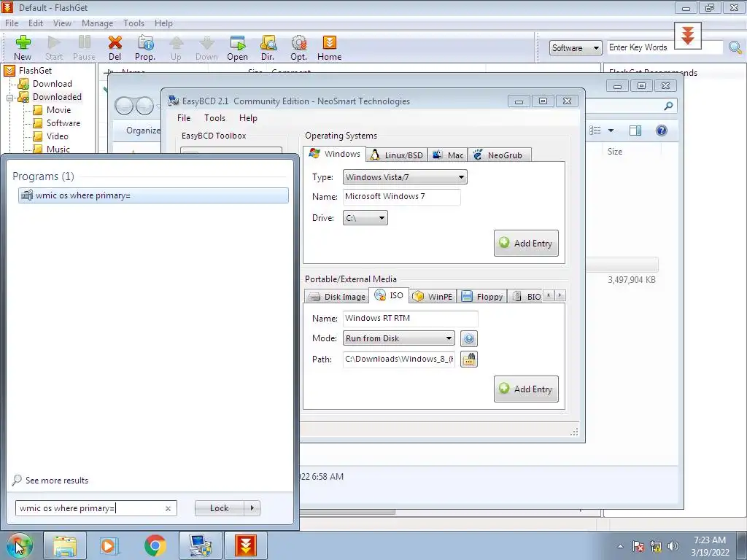Click the Lock button in Start menu
This screenshot has width=747, height=560.
[219, 508]
